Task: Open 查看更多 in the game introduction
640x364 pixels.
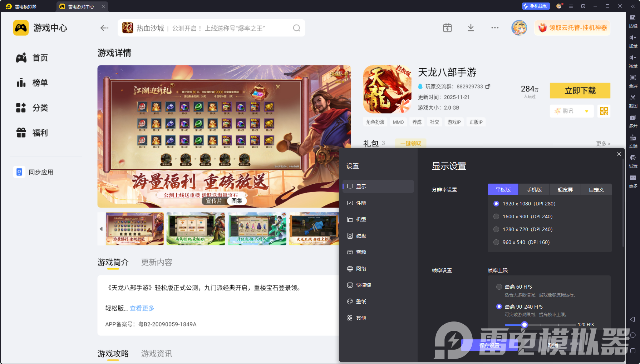Action: coord(142,308)
